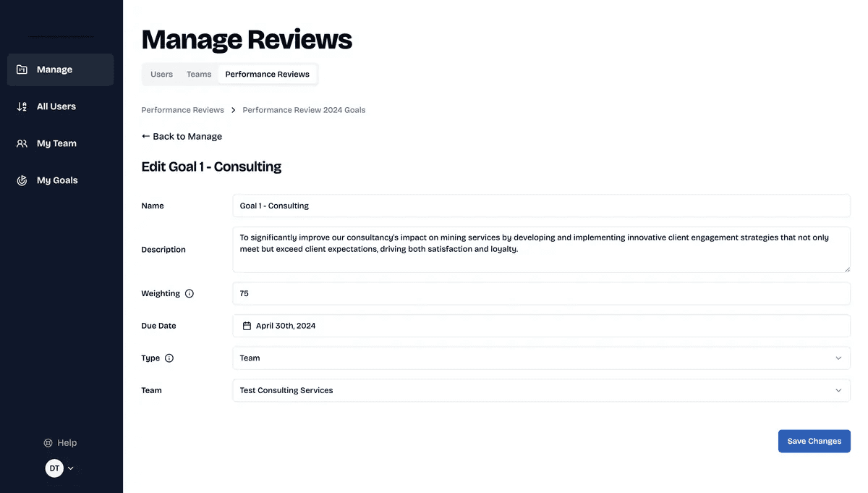Switch to the Users tab
The image size is (868, 493).
[161, 74]
